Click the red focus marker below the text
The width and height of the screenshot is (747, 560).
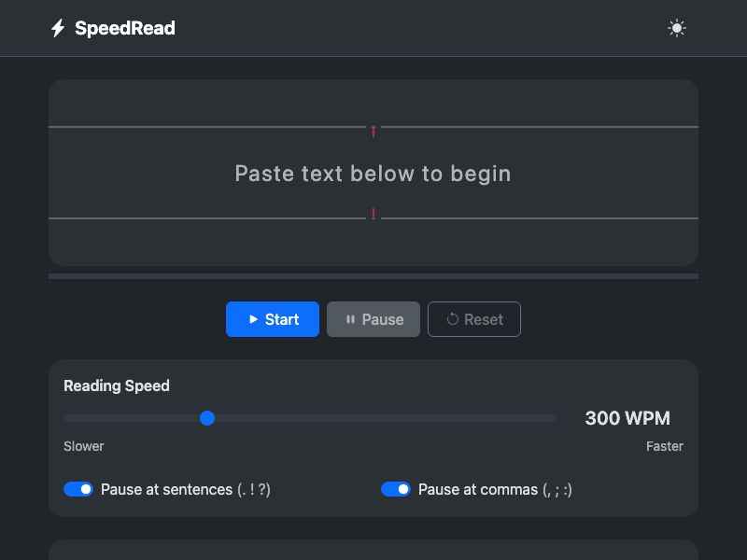(373, 214)
